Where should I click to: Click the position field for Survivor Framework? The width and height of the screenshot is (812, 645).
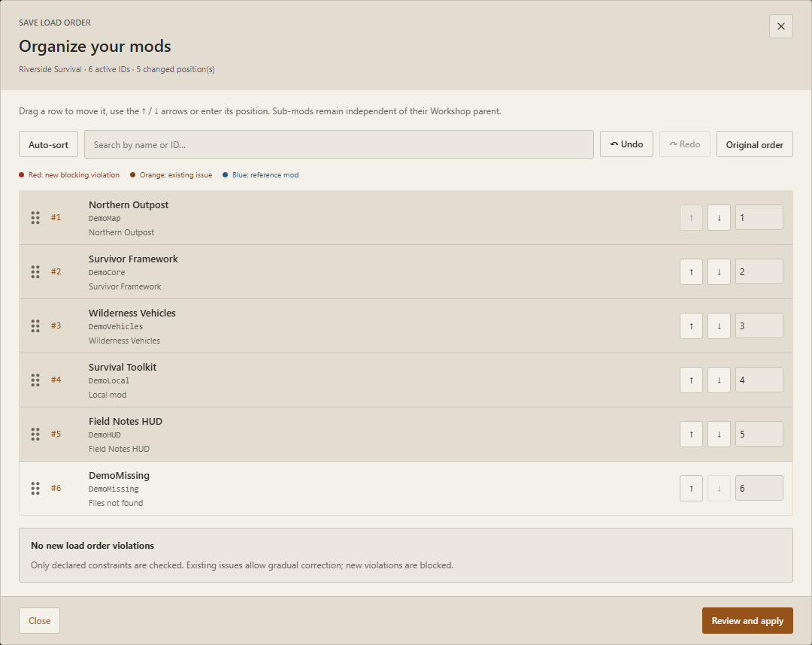(759, 272)
